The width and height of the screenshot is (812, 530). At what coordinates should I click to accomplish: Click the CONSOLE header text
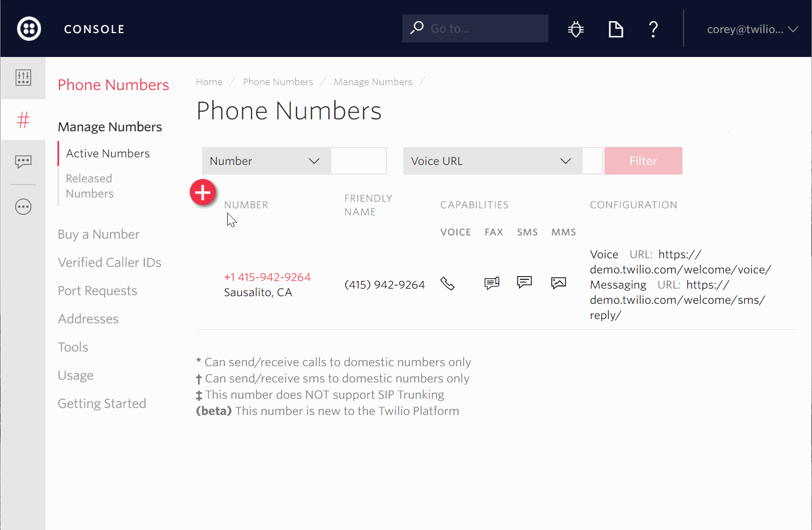pos(94,29)
